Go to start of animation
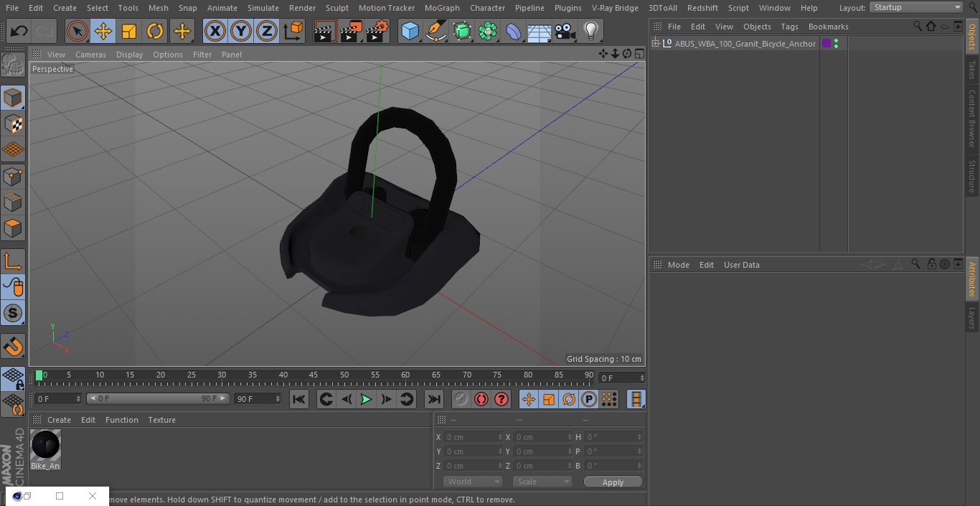980x506 pixels. click(299, 399)
